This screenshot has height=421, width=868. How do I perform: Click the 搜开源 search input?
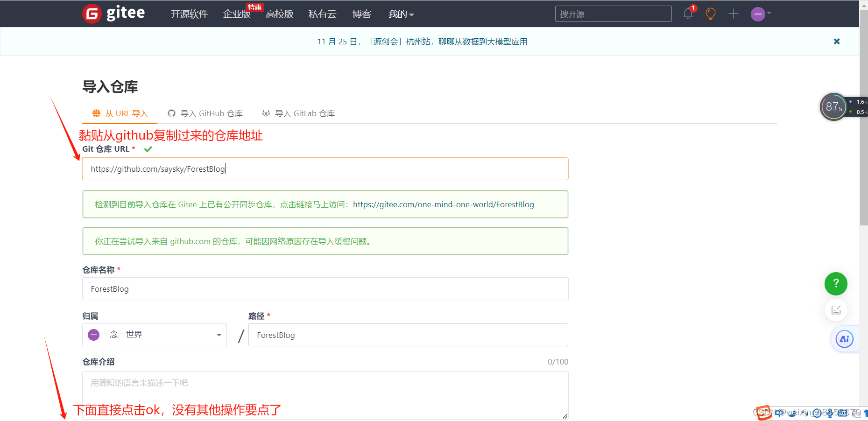[613, 14]
